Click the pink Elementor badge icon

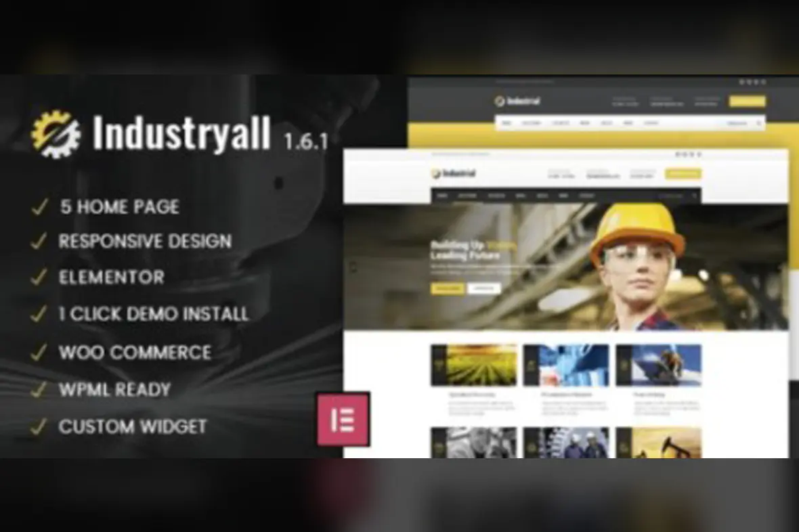[x=343, y=419]
